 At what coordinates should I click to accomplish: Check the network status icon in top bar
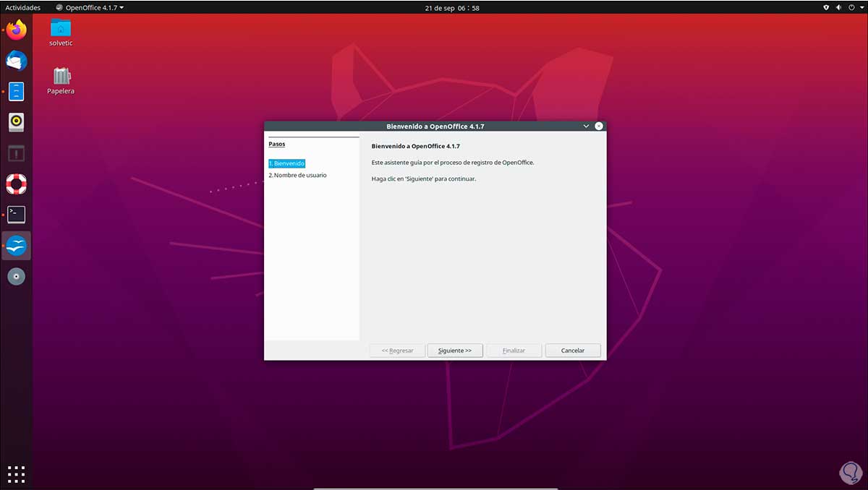point(827,7)
